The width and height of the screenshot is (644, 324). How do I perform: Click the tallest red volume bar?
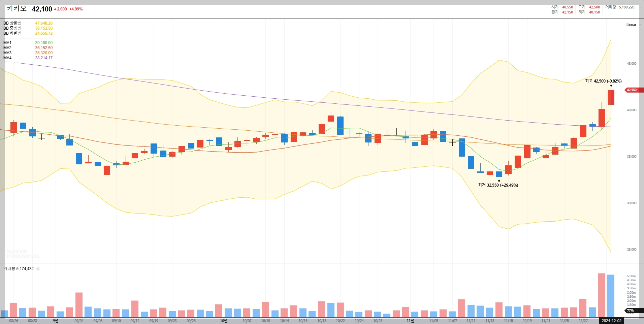point(602,295)
